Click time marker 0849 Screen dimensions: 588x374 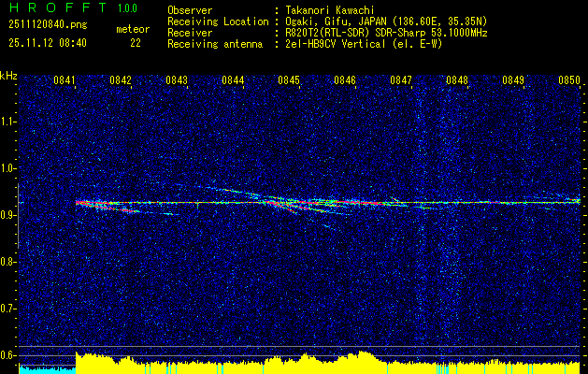pos(513,80)
